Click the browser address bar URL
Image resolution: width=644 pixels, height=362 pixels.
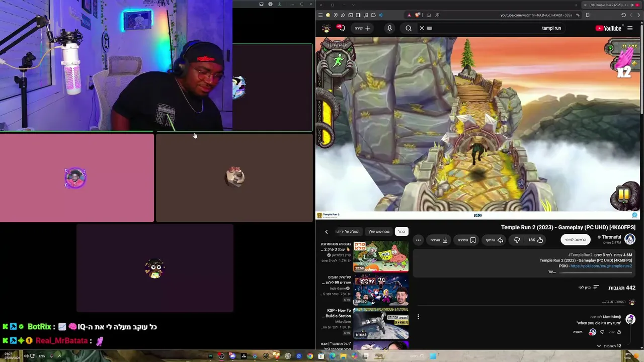pos(536,15)
